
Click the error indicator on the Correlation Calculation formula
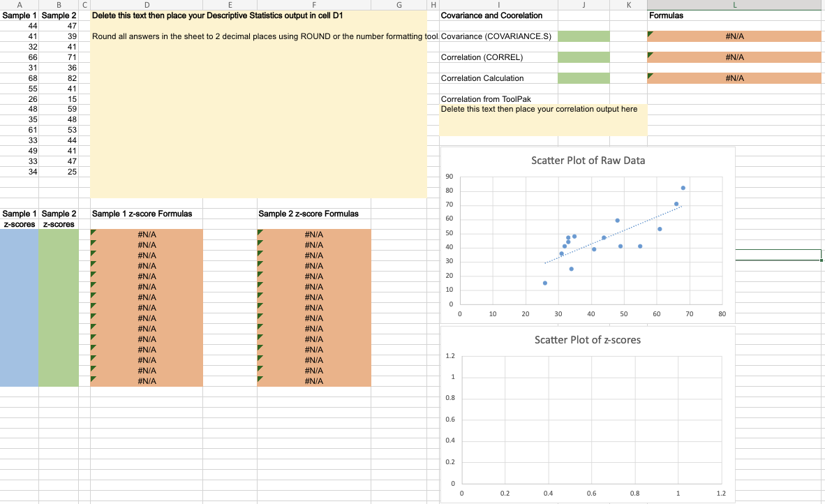651,75
